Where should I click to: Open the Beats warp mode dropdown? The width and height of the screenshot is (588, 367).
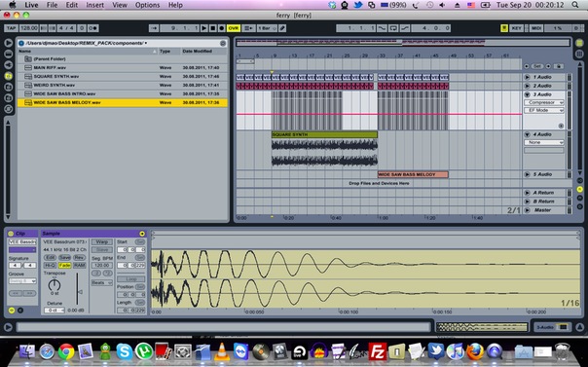pos(101,282)
